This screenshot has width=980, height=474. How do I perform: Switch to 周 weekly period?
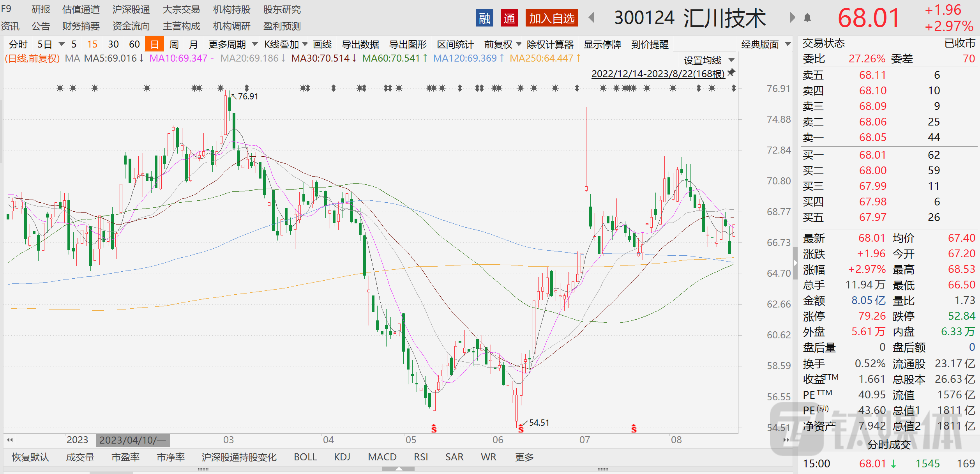click(x=174, y=44)
